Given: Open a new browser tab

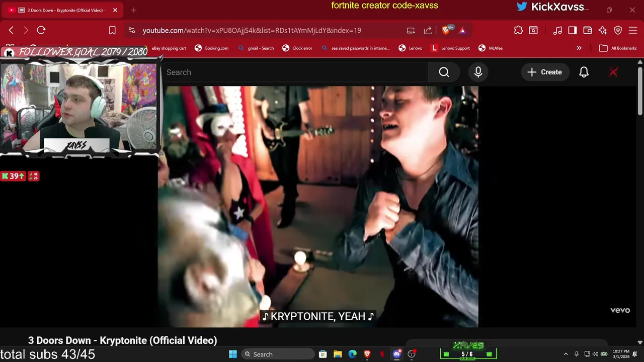Looking at the screenshot, I should (x=134, y=10).
